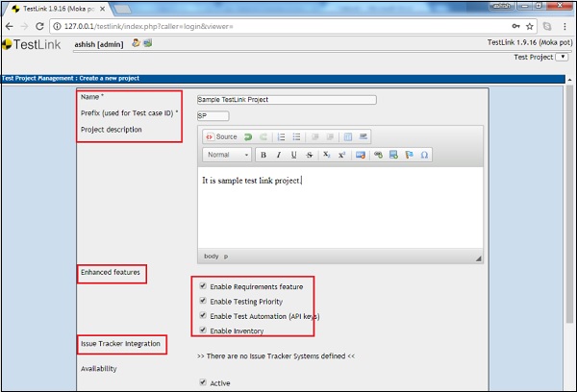Toggle underline formatting
The image size is (577, 392).
(293, 155)
